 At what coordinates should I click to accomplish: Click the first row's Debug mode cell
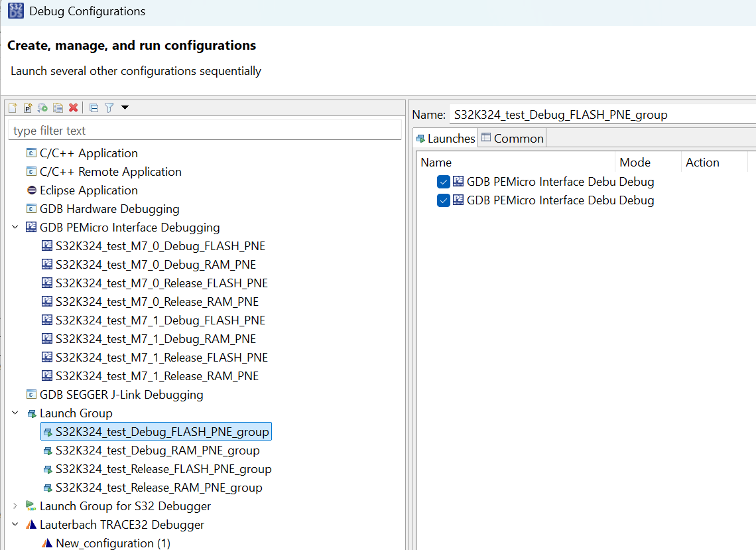[637, 182]
